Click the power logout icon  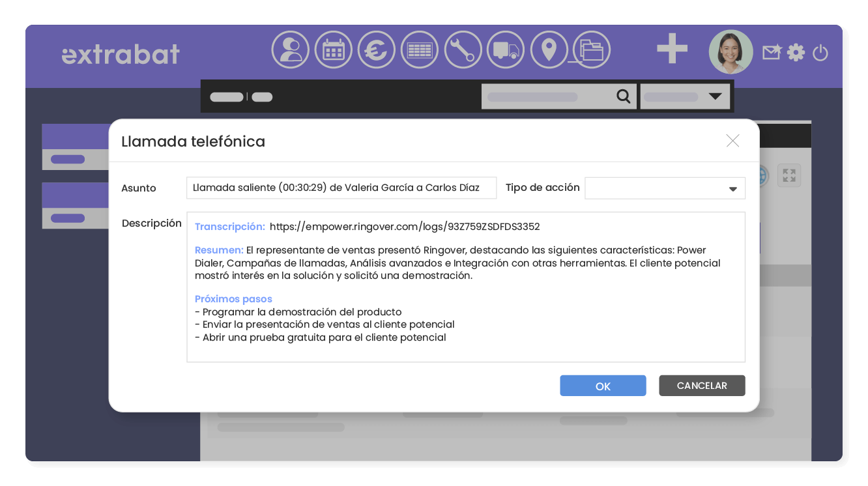(x=820, y=53)
